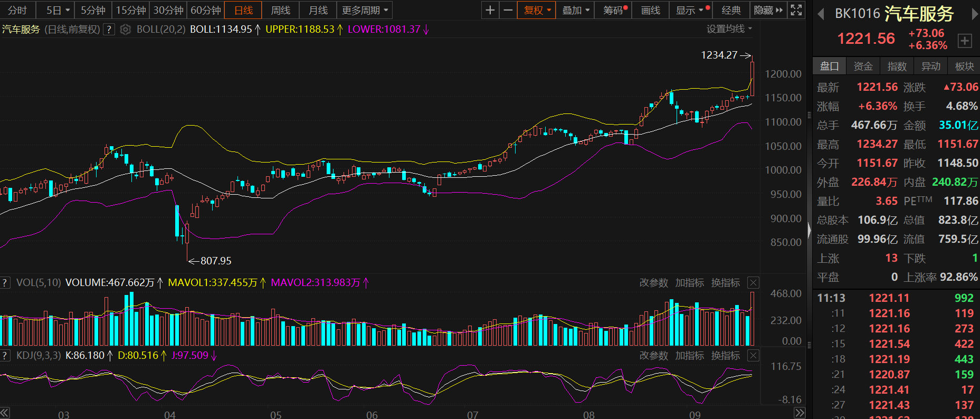Hide the side panel with 隐藏 button
The width and height of the screenshot is (980, 419).
768,10
